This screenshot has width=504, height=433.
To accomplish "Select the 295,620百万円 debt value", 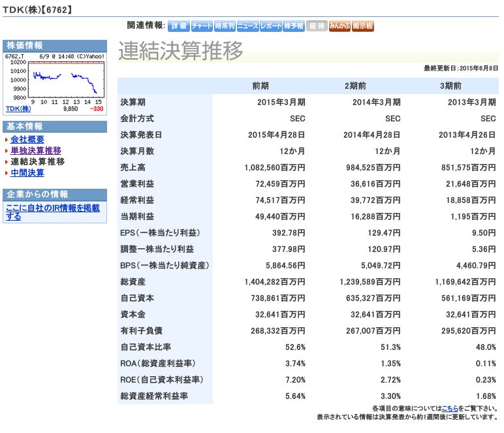I will 469,330.
